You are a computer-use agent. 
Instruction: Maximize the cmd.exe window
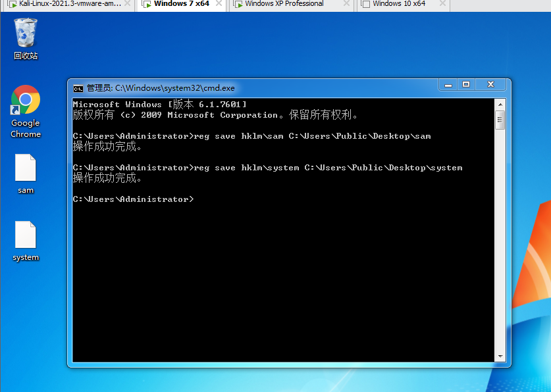[466, 85]
